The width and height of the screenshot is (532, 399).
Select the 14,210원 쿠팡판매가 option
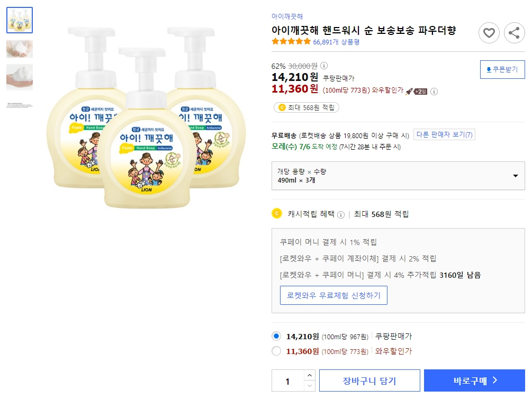(x=276, y=335)
